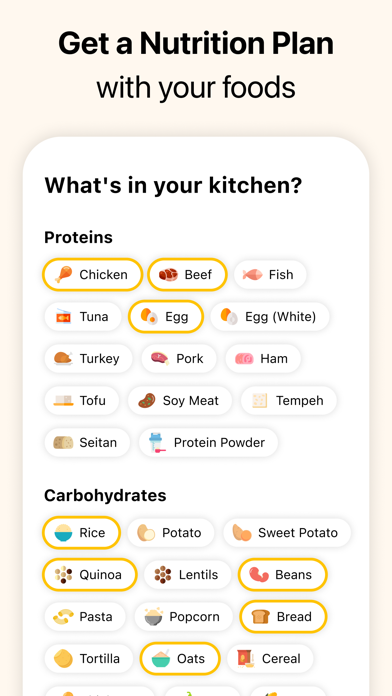Screen dimensions: 392x696
Task: Tap the popcorn bowl icon
Action: (x=154, y=617)
